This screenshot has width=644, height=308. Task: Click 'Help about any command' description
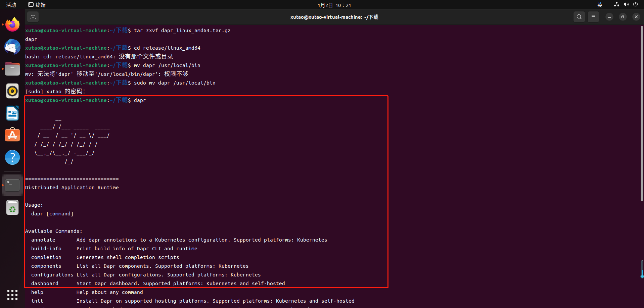coord(110,292)
